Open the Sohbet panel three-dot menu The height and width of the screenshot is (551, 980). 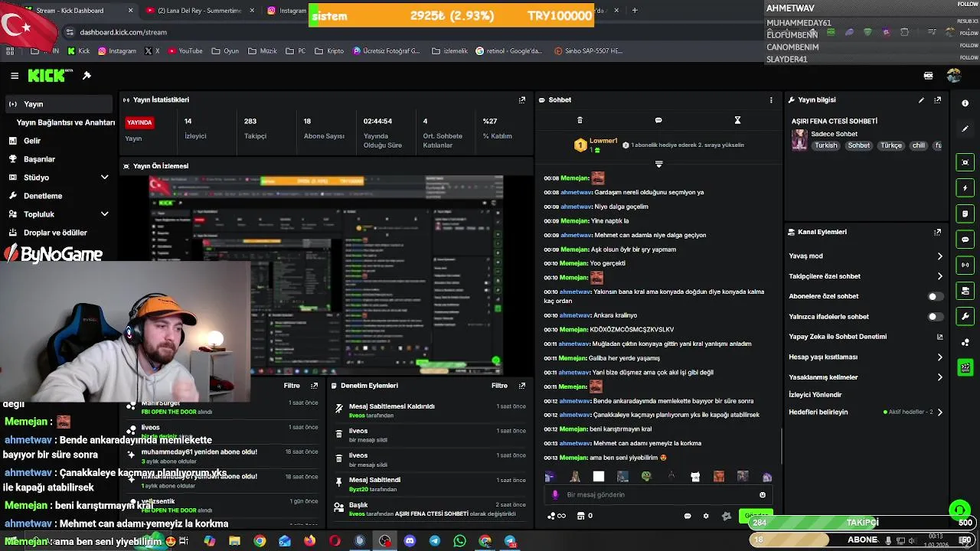[x=771, y=99]
